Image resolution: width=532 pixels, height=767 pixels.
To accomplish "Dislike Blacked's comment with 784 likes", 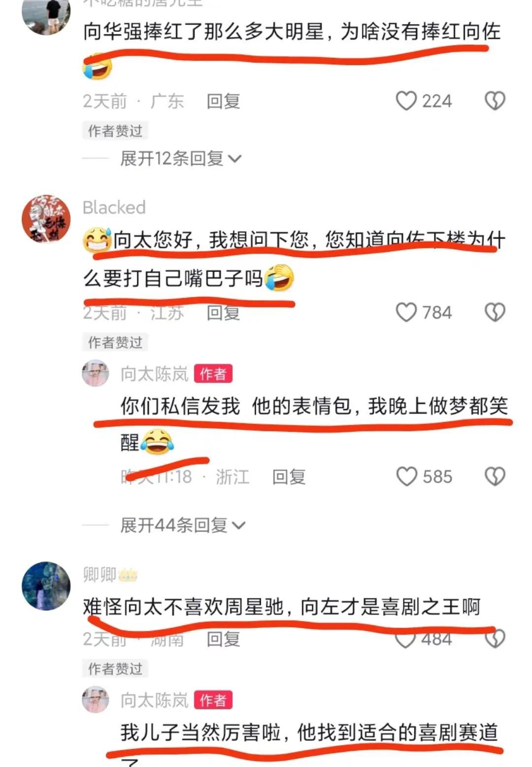I will click(x=495, y=313).
